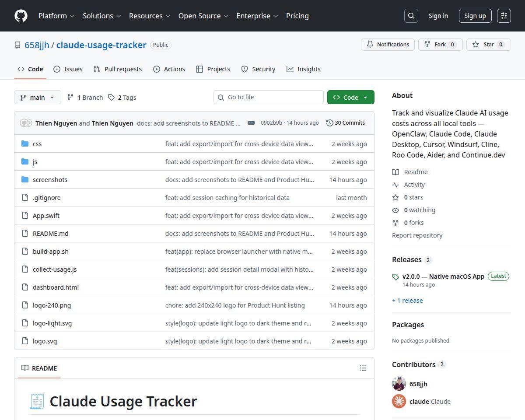Switch to the Issues tab
Viewport: 525px width, 420px height.
coord(68,69)
